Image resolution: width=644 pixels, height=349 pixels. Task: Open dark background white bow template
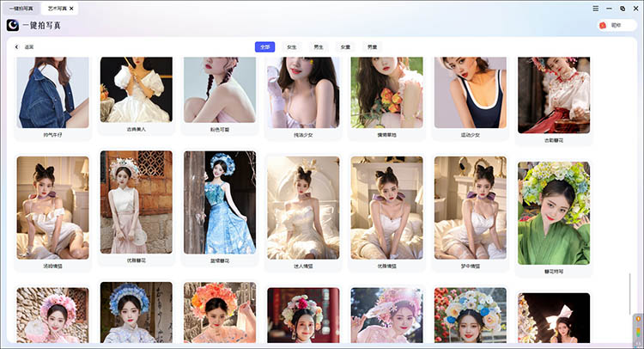554,318
